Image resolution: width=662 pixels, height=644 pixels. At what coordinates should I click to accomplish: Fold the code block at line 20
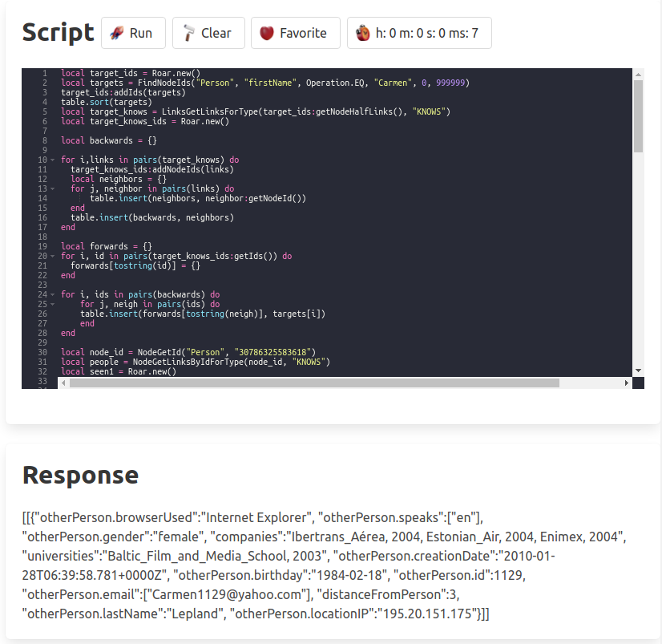[52, 257]
